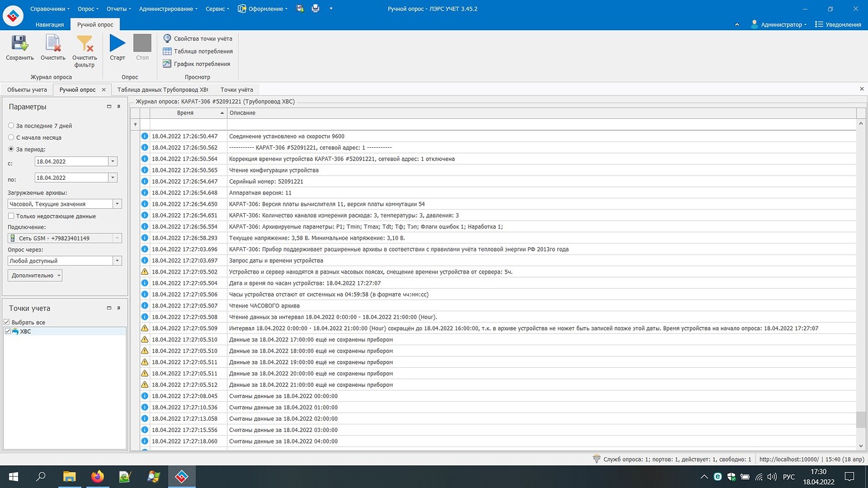Open the Дополнительно dropdown button
This screenshot has width=868, height=488.
(x=35, y=275)
